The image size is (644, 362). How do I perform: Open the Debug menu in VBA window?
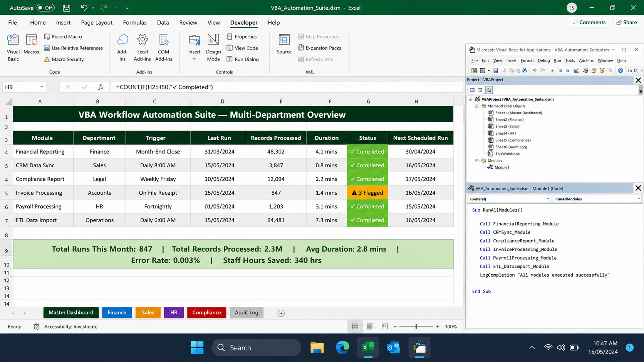543,60
